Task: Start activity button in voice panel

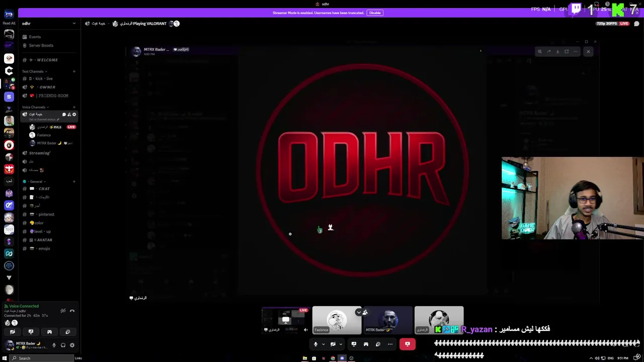Action: coord(49,332)
